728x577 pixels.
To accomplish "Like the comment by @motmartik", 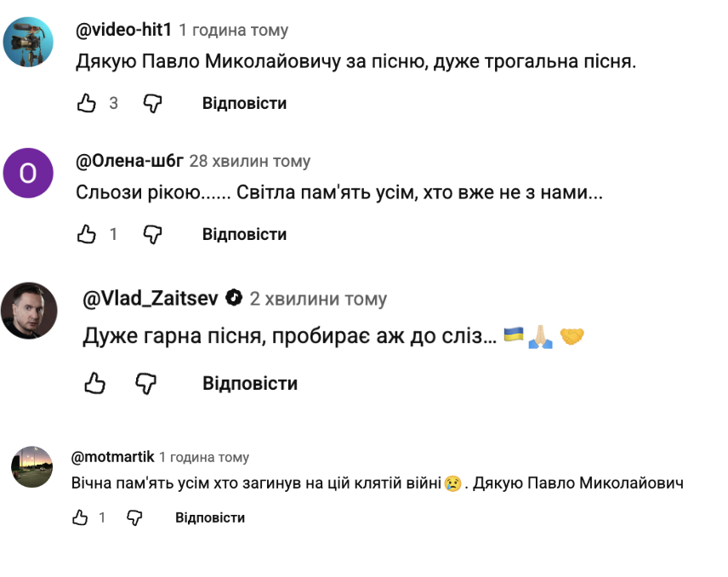I will coord(80,517).
